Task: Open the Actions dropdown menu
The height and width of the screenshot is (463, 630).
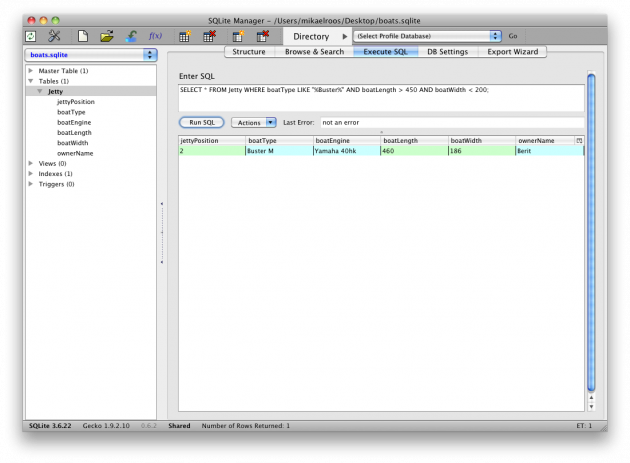Action: [x=254, y=123]
